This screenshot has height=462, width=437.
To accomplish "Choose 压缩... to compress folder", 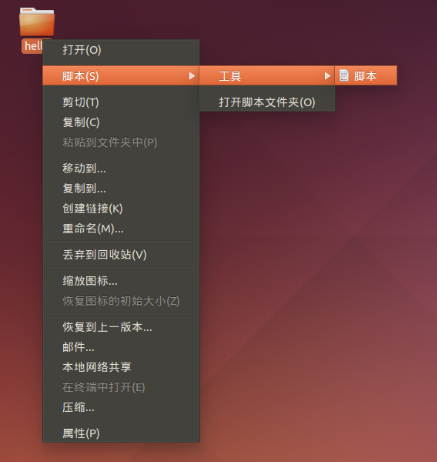I will 121,407.
